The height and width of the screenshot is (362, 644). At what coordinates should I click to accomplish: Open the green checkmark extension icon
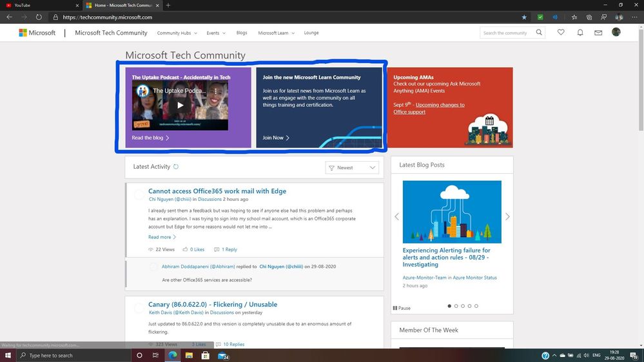540,17
